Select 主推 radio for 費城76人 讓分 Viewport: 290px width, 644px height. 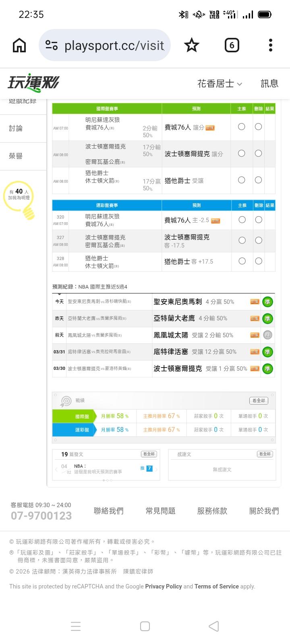pos(241,127)
